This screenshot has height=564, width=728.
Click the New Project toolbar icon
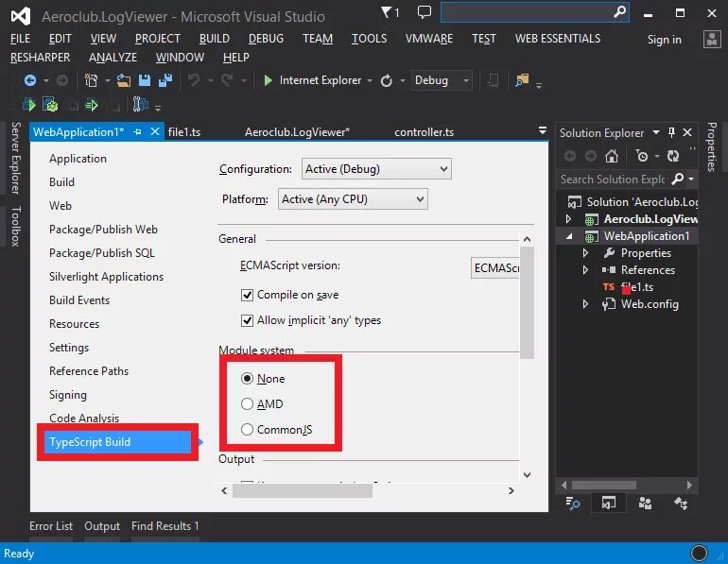pos(91,80)
